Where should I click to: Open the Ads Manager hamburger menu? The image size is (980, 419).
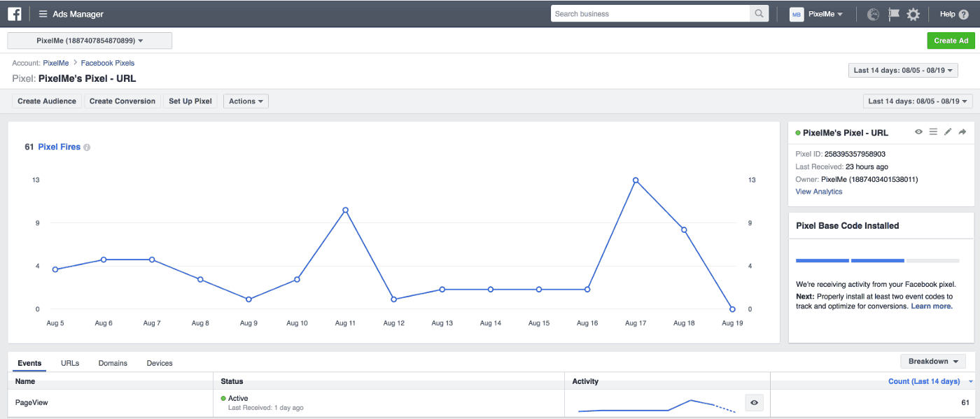point(43,14)
